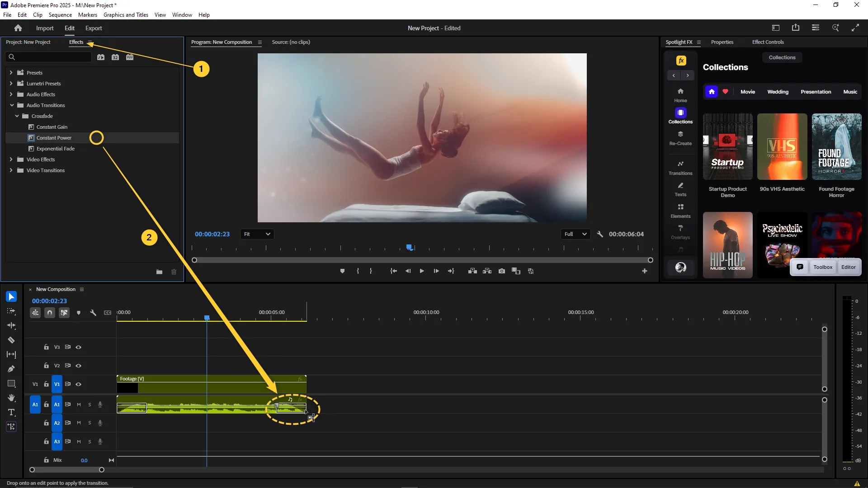
Task: Click the Editor button
Action: [849, 267]
